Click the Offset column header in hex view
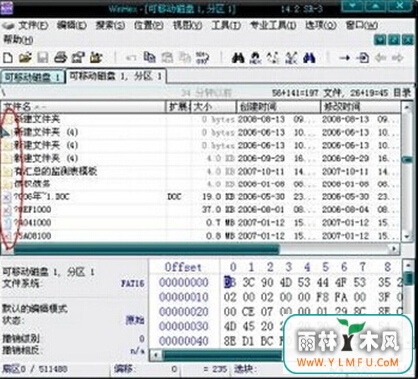 183,267
